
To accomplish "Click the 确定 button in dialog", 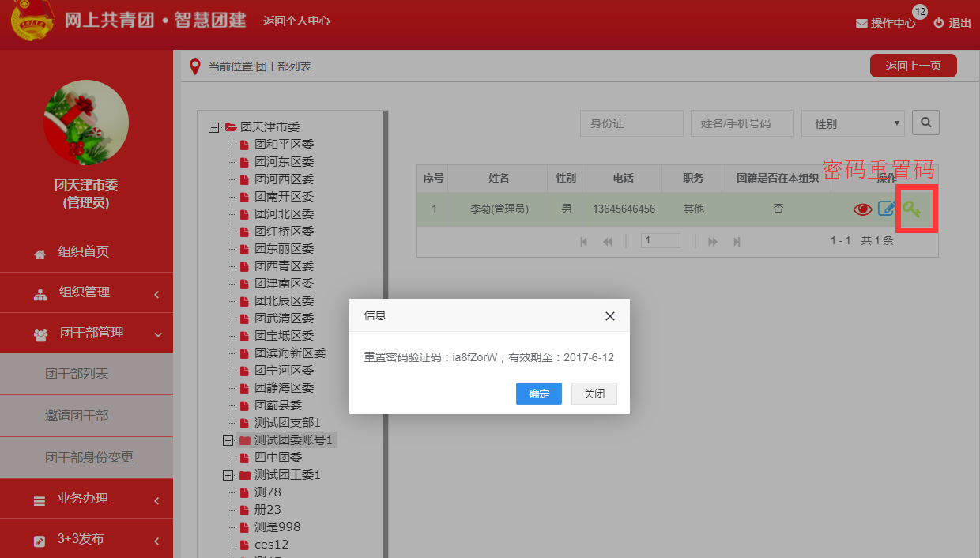I will click(x=539, y=394).
